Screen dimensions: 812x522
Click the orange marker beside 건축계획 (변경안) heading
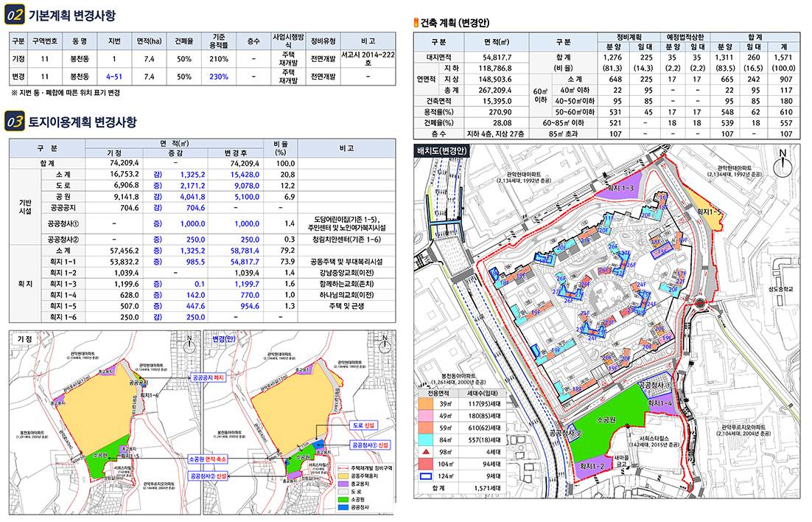point(416,23)
